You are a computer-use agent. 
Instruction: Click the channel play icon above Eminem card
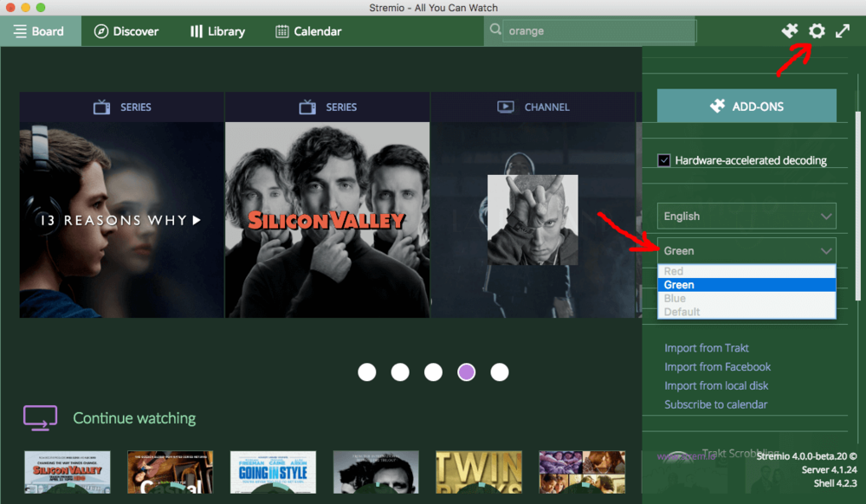click(506, 107)
